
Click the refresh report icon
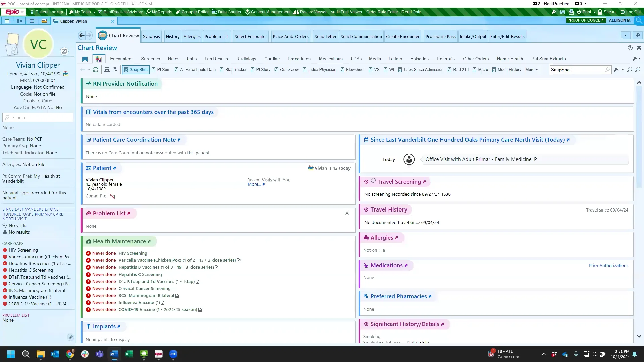pos(96,70)
